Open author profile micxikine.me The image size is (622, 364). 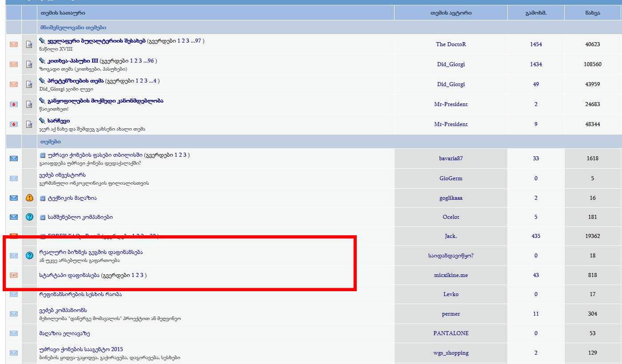click(x=451, y=275)
